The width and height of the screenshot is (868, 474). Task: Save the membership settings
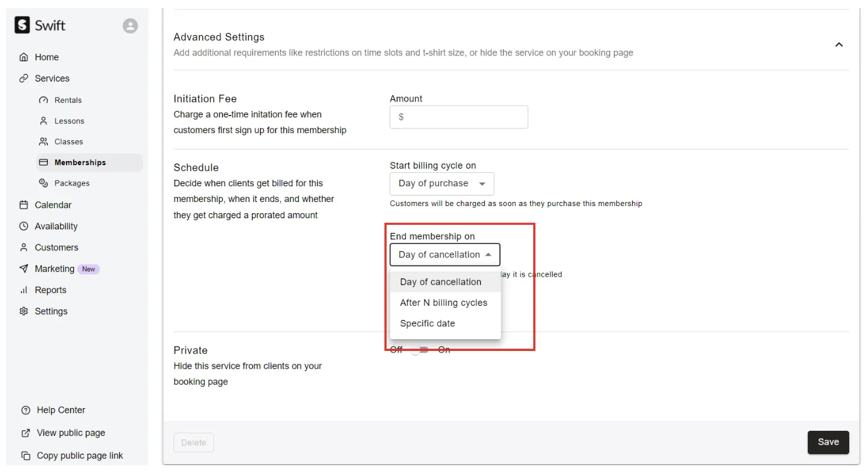(x=828, y=442)
